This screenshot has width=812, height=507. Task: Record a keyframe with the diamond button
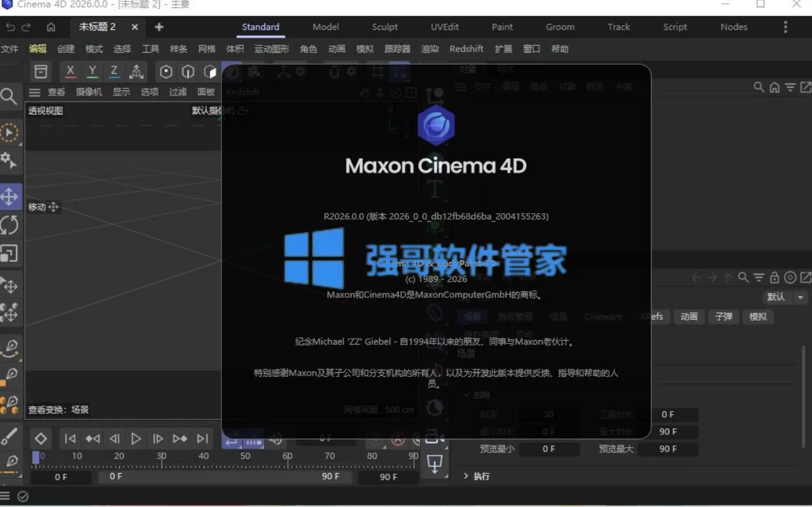coord(41,439)
